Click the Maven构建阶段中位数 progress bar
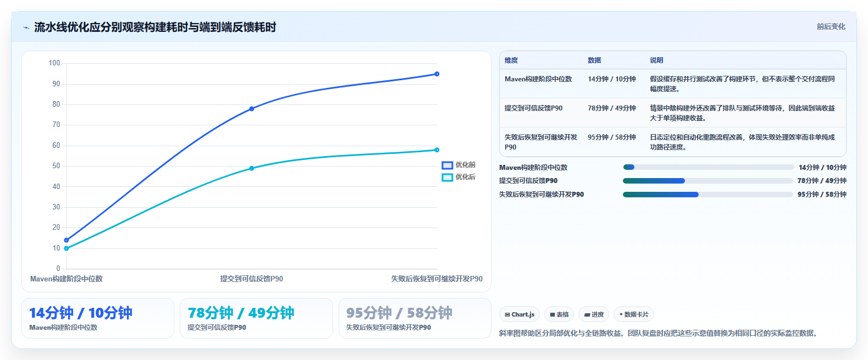 pyautogui.click(x=708, y=167)
